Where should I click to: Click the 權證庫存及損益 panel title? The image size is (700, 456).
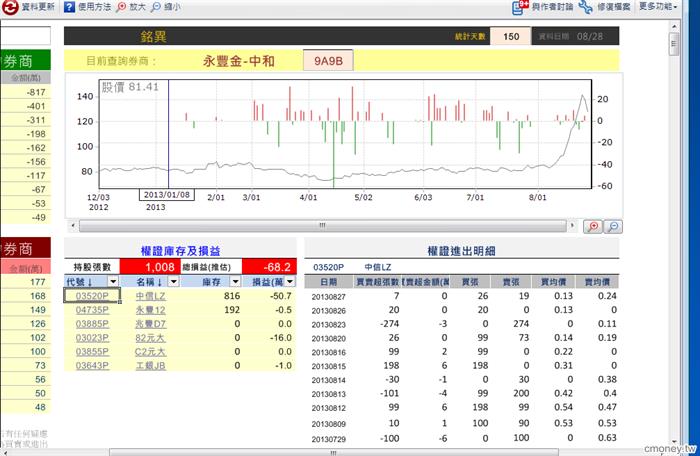pyautogui.click(x=180, y=251)
